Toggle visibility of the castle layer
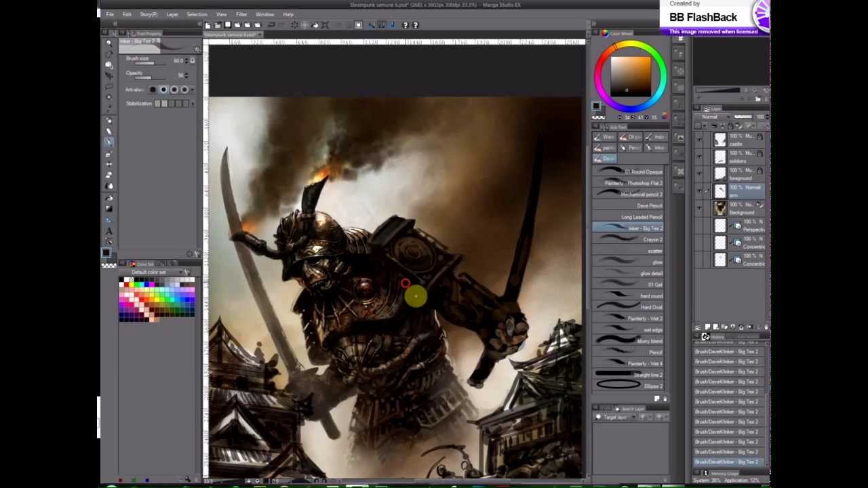The height and width of the screenshot is (488, 868). [x=699, y=140]
